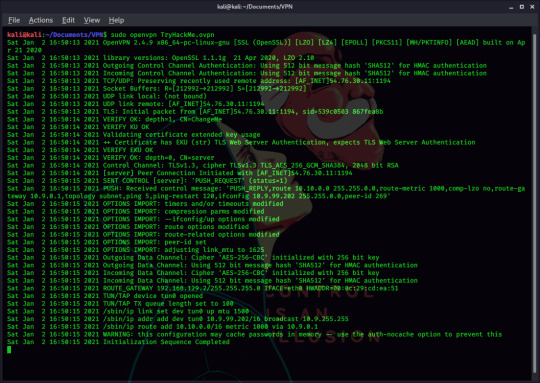
Task: Open the Actions menu
Action: tap(41, 20)
